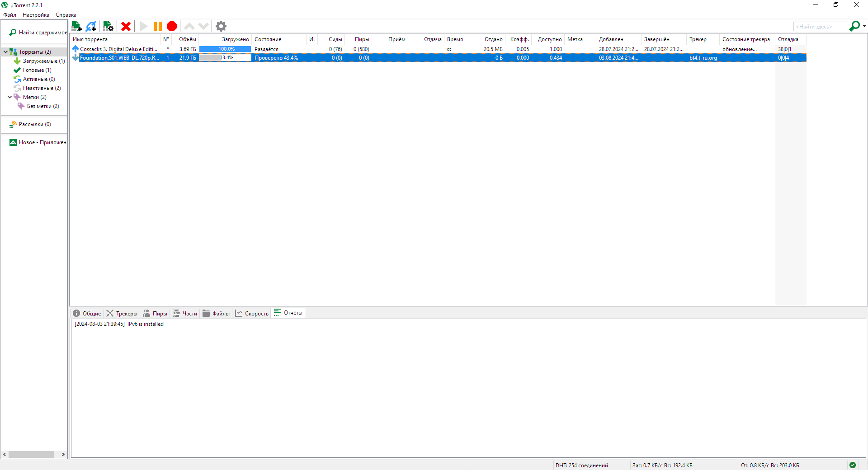Click sidebar scrollbar right arrow
868x470 pixels.
(63, 455)
